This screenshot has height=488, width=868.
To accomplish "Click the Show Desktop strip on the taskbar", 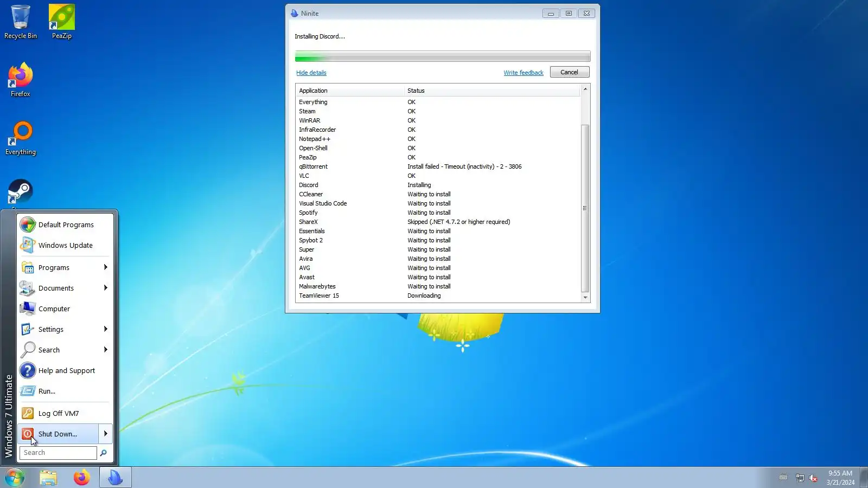I will [864, 478].
